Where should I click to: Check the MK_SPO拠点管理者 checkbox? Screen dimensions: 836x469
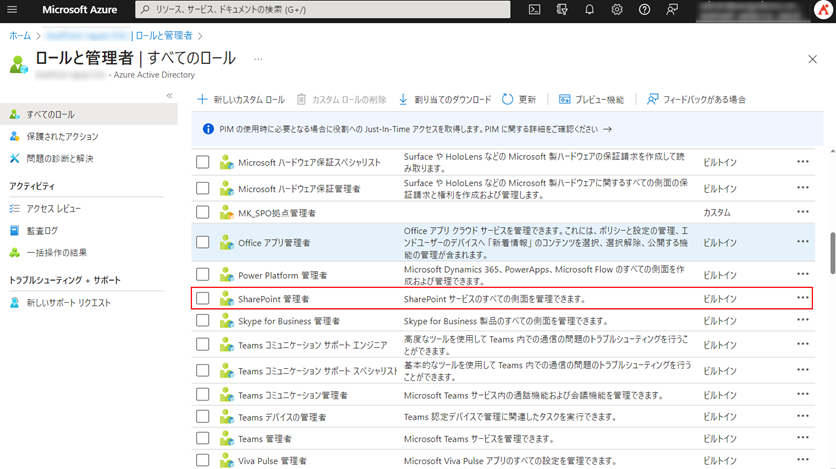tap(203, 212)
